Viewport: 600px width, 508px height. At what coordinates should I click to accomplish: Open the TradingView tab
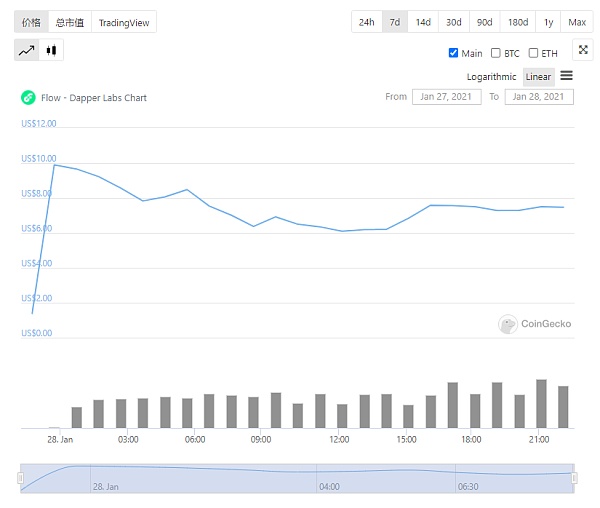tap(123, 22)
